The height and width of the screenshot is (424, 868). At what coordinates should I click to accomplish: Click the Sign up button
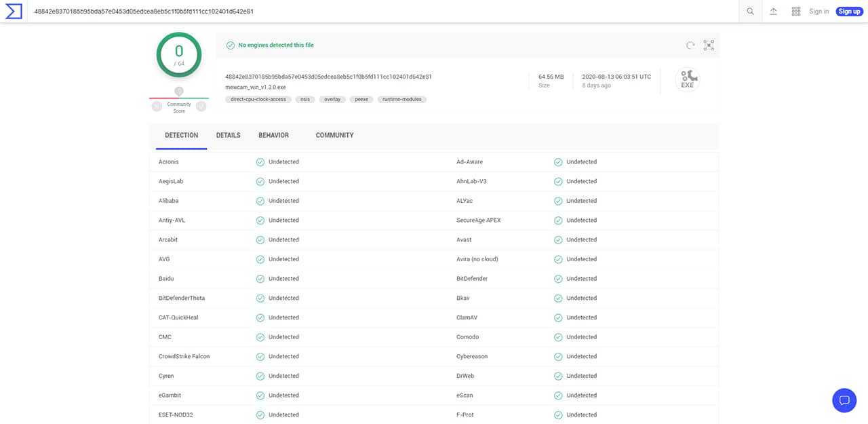coord(849,12)
